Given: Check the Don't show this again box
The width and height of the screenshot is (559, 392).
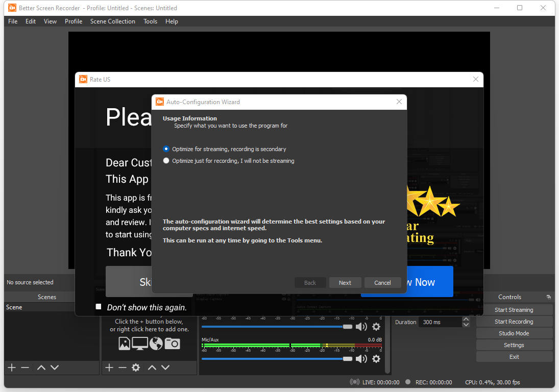Looking at the screenshot, I should pos(98,306).
